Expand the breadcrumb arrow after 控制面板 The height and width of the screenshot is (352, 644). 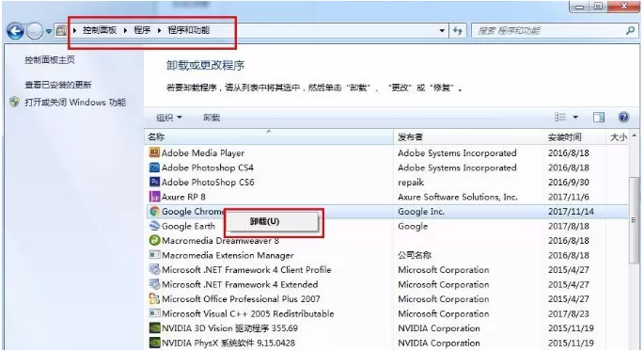[125, 30]
